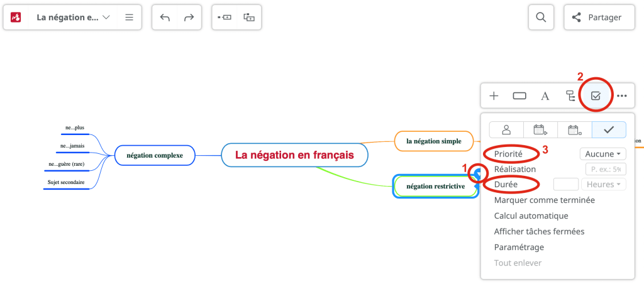Select the checkmark task tab

point(609,129)
